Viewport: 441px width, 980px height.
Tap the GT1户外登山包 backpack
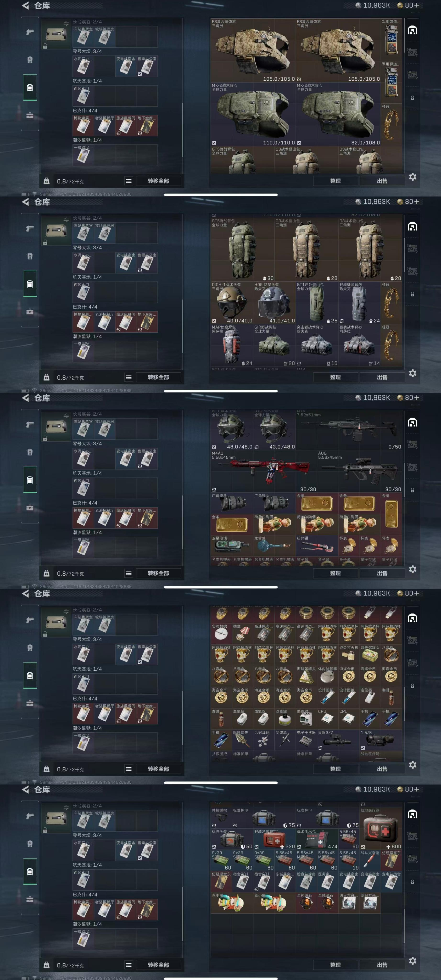pyautogui.click(x=317, y=303)
